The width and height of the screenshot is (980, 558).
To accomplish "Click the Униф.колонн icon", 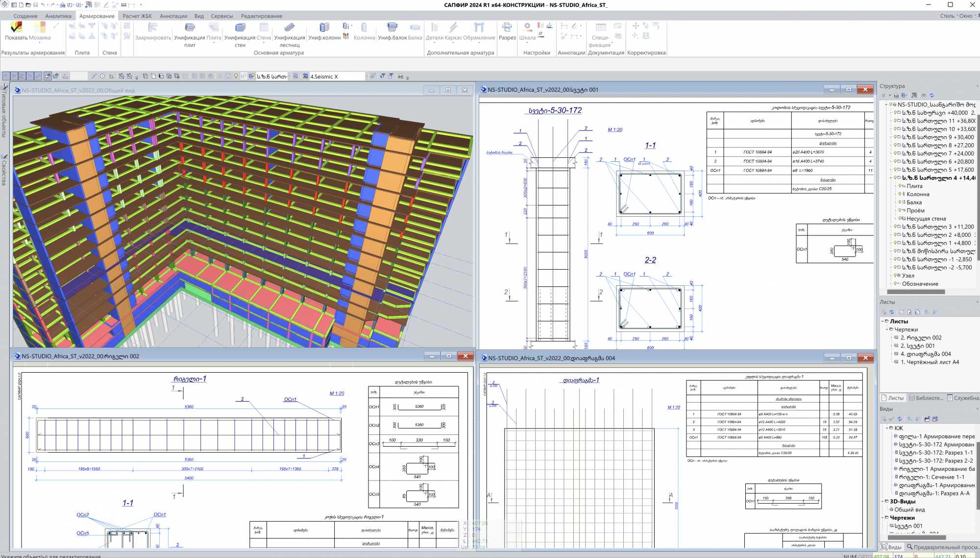I will tap(324, 27).
